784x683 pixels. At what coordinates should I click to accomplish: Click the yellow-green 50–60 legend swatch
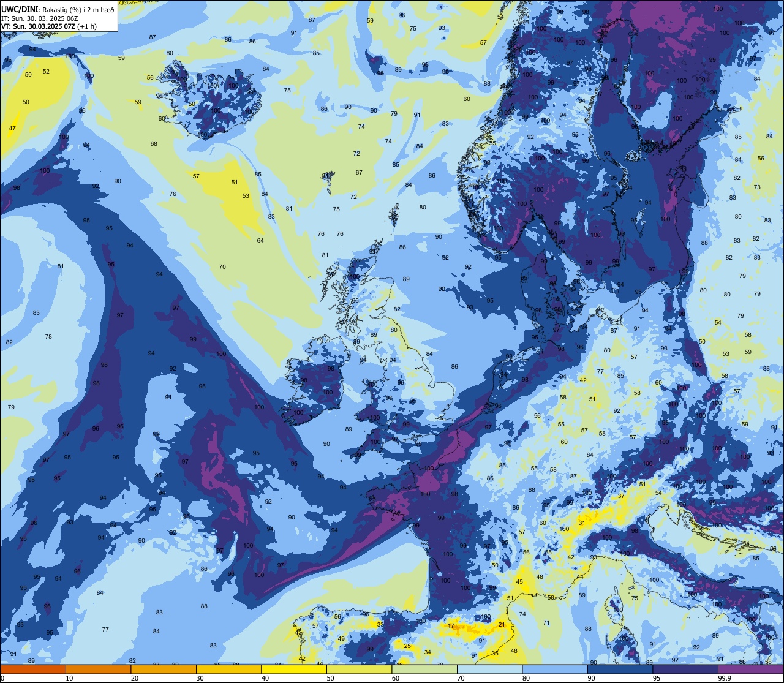359,669
